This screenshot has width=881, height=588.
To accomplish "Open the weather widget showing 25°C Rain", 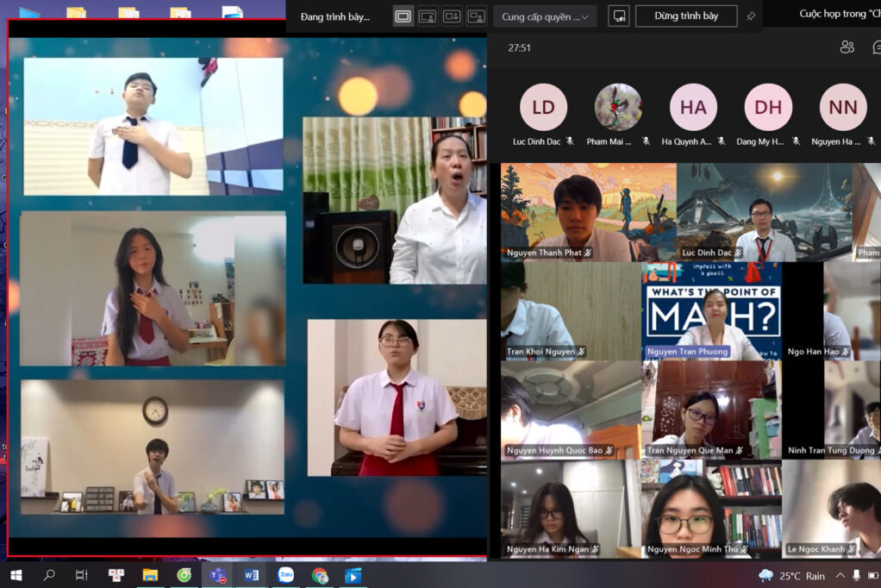I will coord(791,576).
